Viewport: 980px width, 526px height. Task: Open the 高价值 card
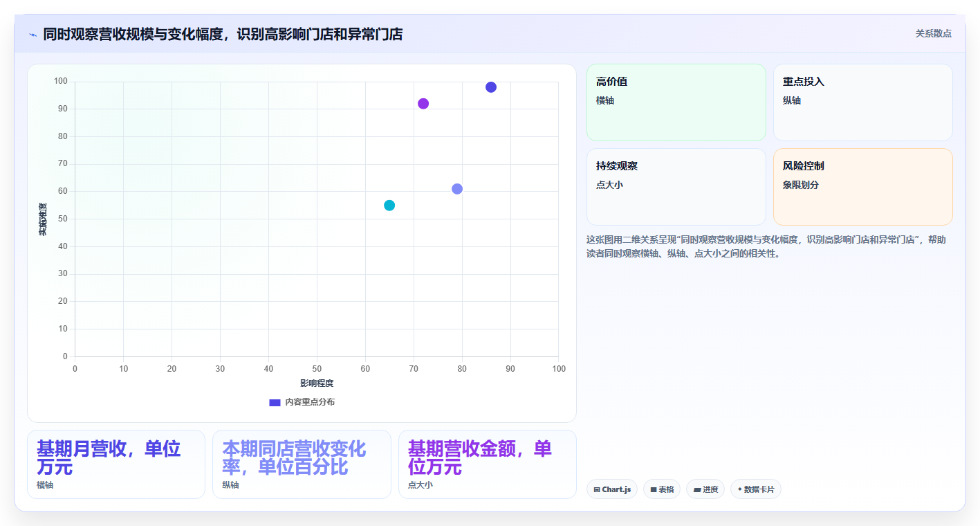(676, 102)
